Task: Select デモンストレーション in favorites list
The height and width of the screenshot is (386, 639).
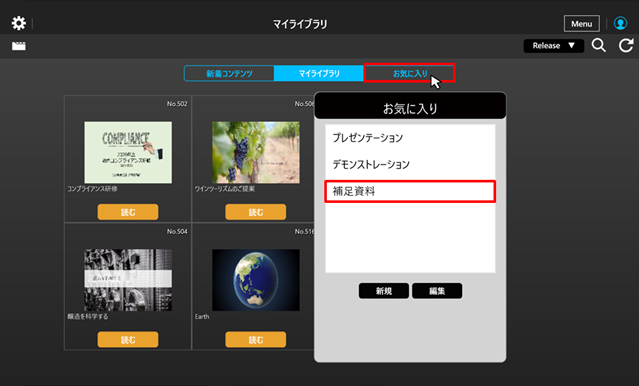Action: (x=410, y=164)
